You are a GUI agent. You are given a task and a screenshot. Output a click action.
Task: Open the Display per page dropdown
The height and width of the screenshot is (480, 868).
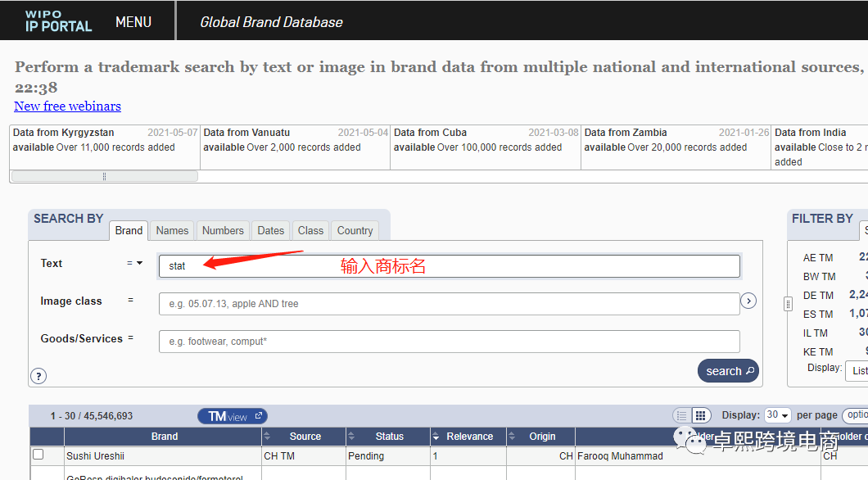(778, 415)
